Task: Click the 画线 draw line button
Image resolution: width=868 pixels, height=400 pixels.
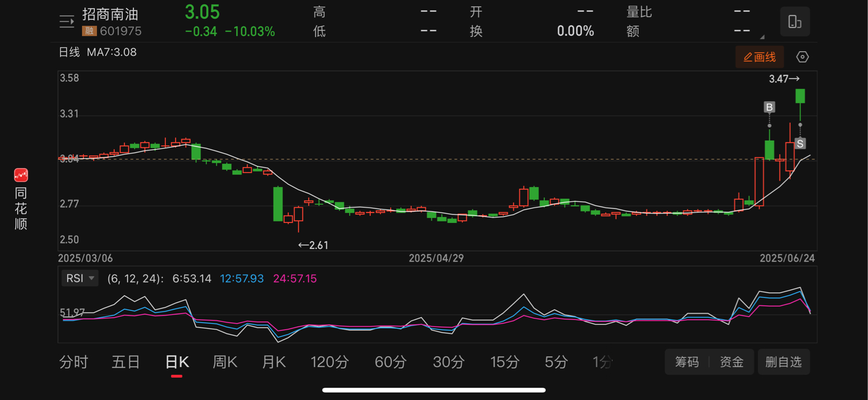Action: pyautogui.click(x=760, y=57)
